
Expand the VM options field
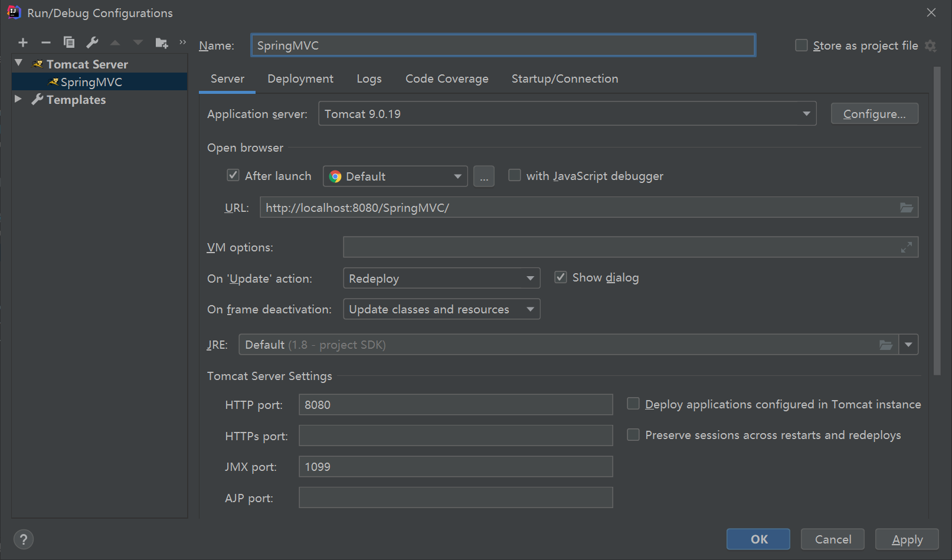907,247
